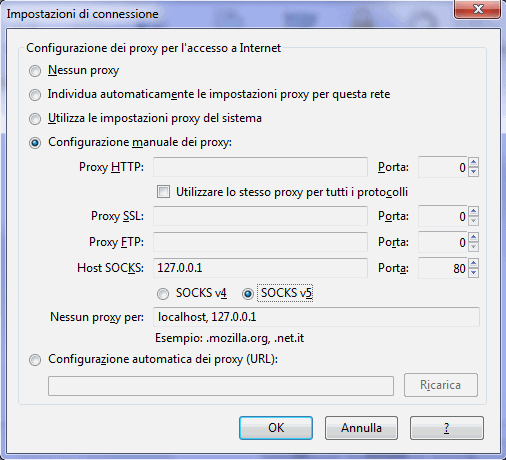Image resolution: width=506 pixels, height=460 pixels.
Task: Decrease the Proxy HTTP port with down arrow
Action: 474,172
